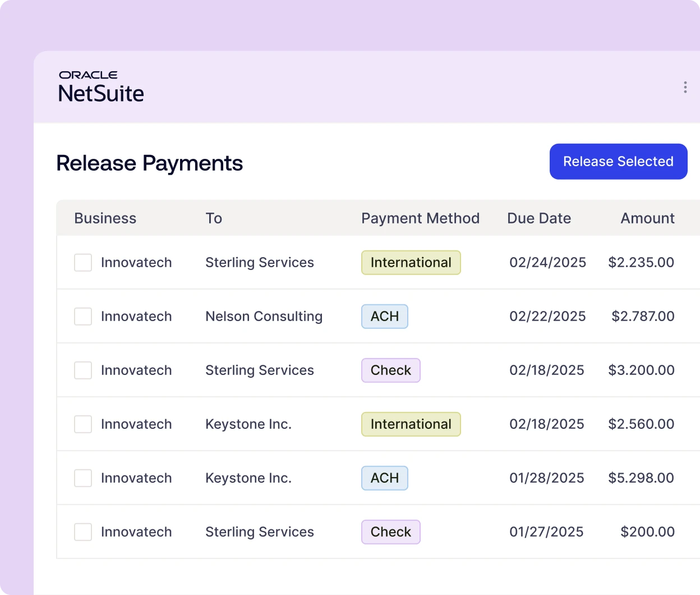Sort by the Business column header
This screenshot has width=700, height=595.
click(105, 218)
